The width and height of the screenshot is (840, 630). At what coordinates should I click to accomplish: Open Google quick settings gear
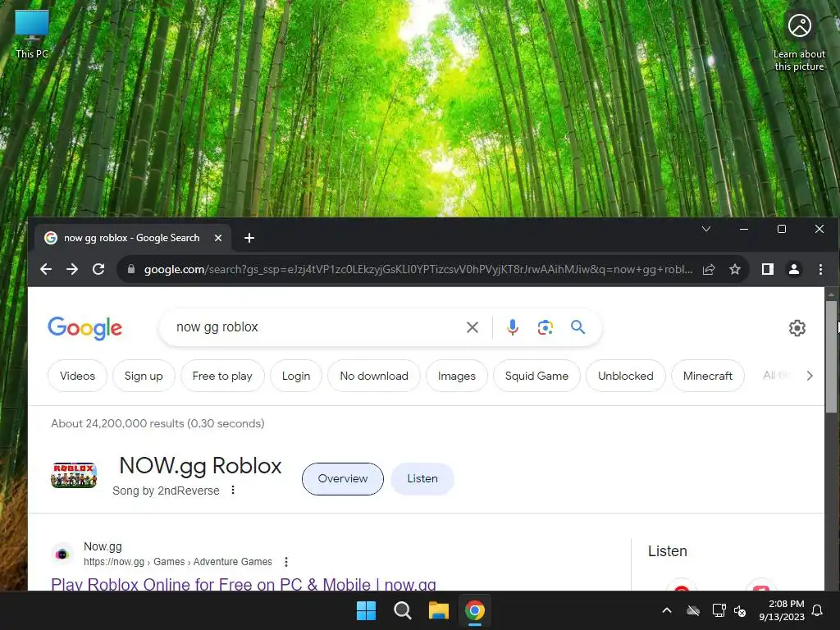pos(797,328)
